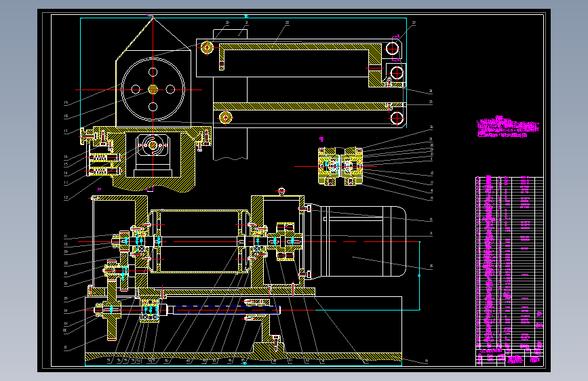Click the cylindrical drum in the lower assembly

(x=199, y=241)
